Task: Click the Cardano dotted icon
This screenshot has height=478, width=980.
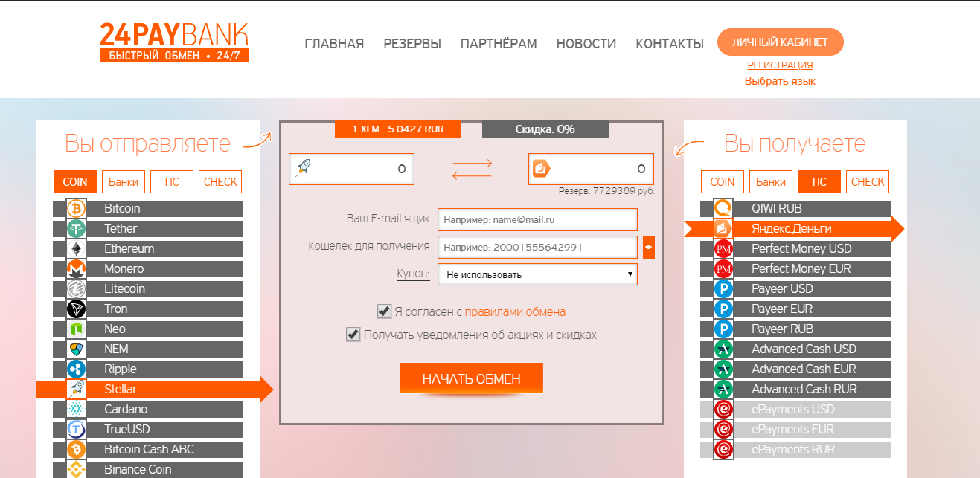Action: tap(76, 410)
